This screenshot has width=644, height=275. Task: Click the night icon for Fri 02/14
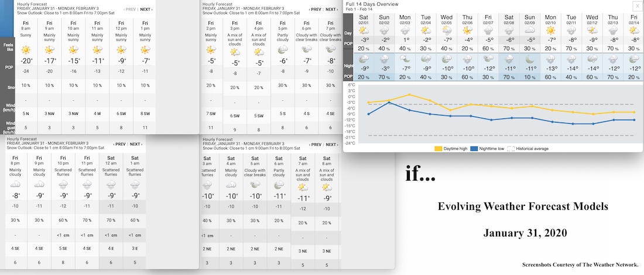pyautogui.click(x=633, y=59)
